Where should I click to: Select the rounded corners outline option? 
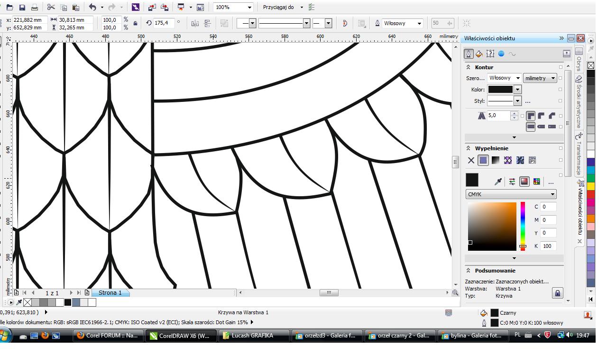541,116
